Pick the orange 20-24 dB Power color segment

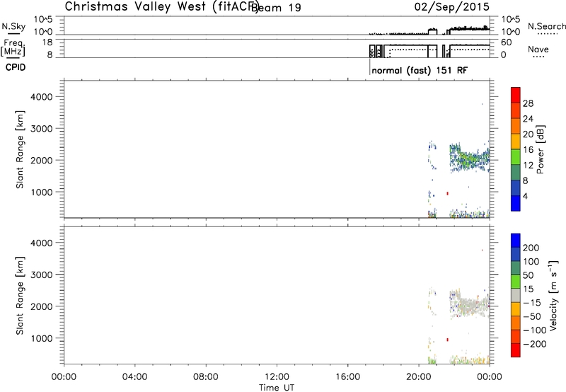[516, 126]
